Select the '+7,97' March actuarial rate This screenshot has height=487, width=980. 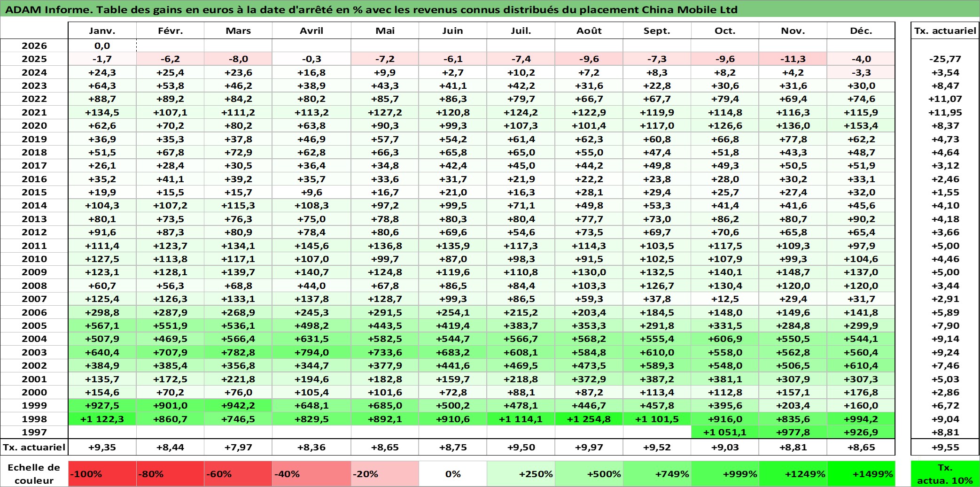pyautogui.click(x=238, y=448)
